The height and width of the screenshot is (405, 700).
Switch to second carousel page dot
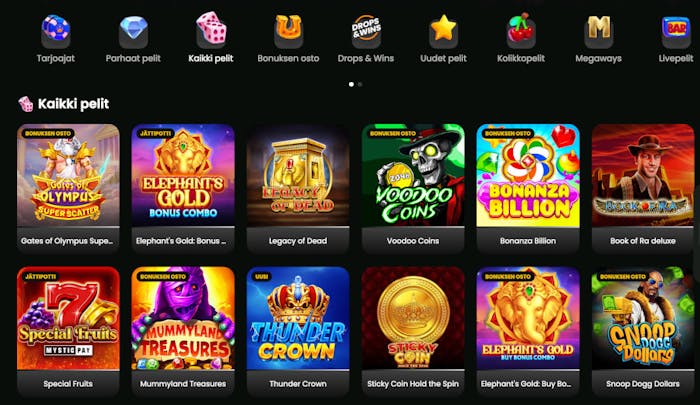[x=360, y=84]
